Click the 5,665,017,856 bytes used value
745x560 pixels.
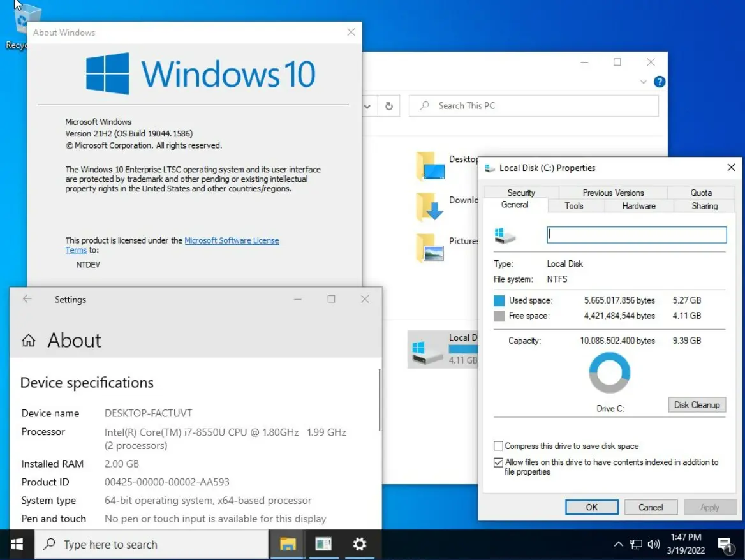click(619, 300)
